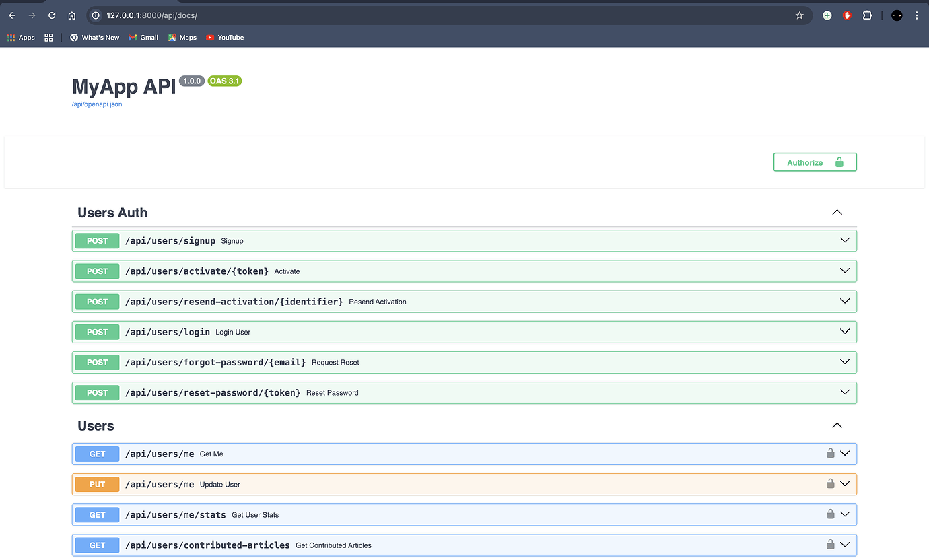Bookmark this page with the star icon
929x560 pixels.
coord(799,15)
